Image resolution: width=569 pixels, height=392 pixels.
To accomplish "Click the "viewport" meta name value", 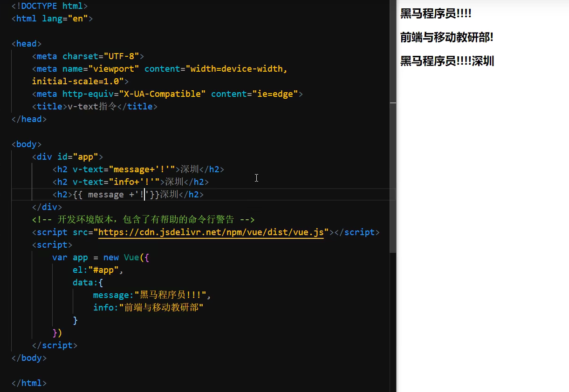I will (x=114, y=69).
